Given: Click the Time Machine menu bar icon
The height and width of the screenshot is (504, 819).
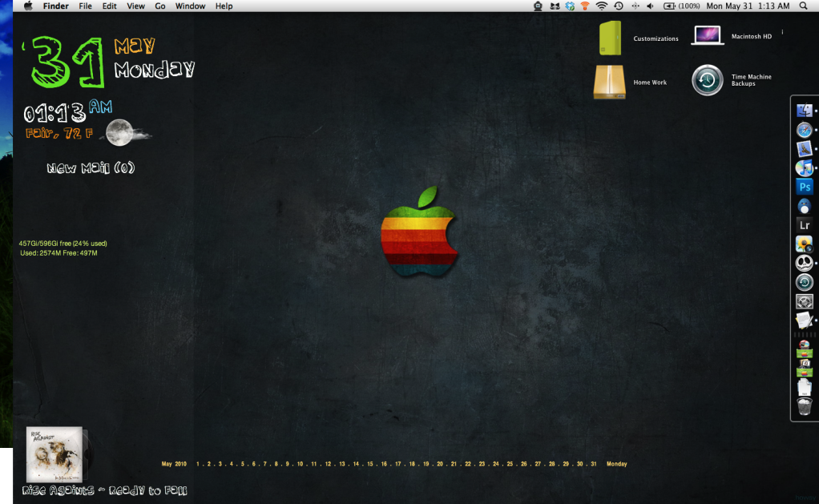Looking at the screenshot, I should [619, 6].
